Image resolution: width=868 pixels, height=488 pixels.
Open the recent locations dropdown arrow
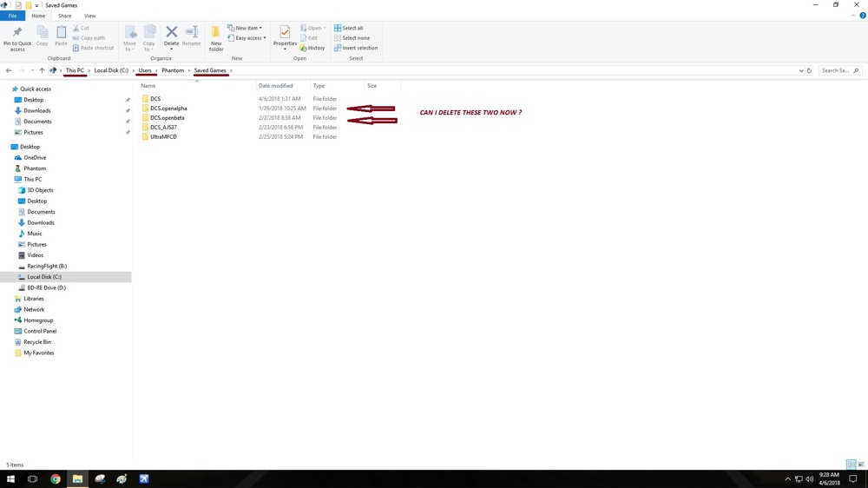coord(32,70)
